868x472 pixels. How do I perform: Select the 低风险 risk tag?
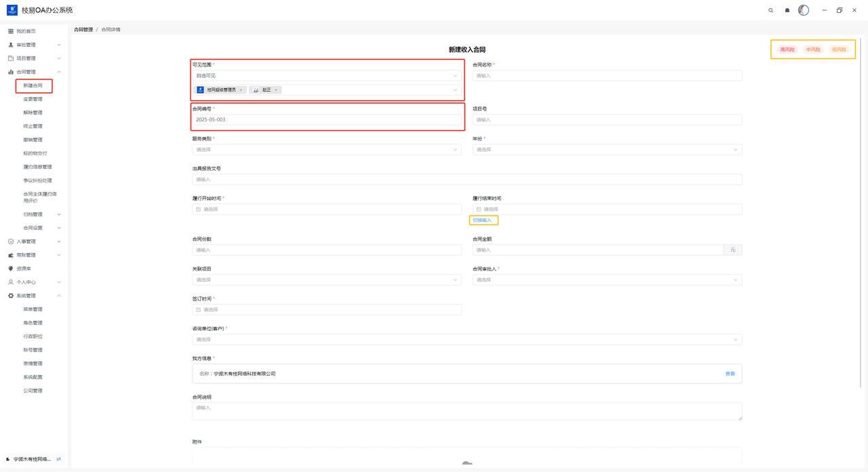coord(839,50)
